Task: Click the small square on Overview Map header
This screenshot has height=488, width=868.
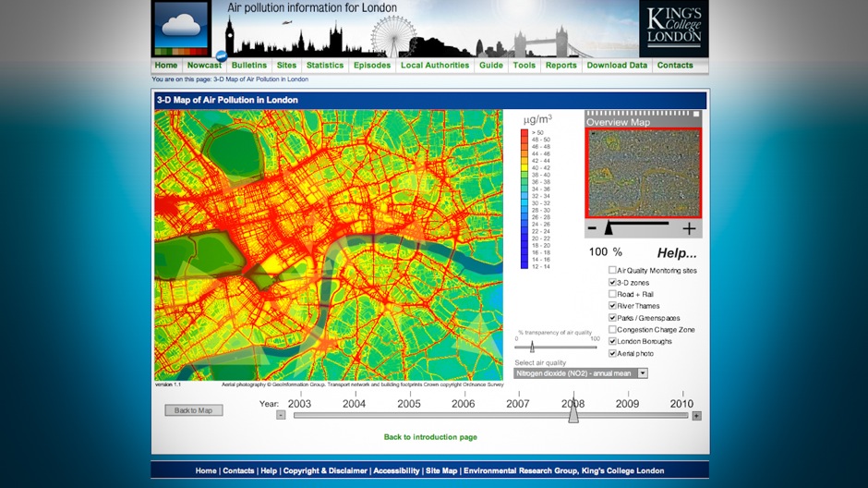Action: [x=695, y=114]
